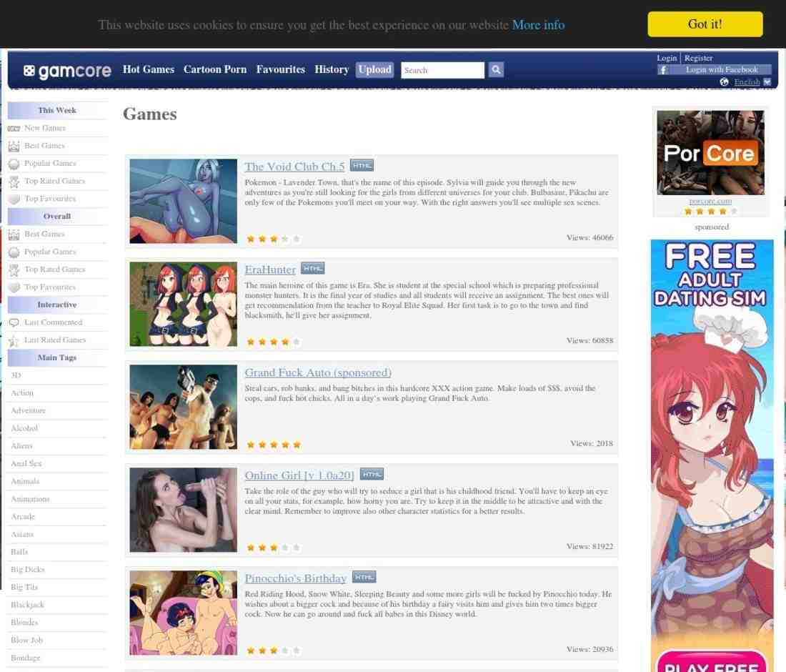Click the globe language icon

coord(724,81)
